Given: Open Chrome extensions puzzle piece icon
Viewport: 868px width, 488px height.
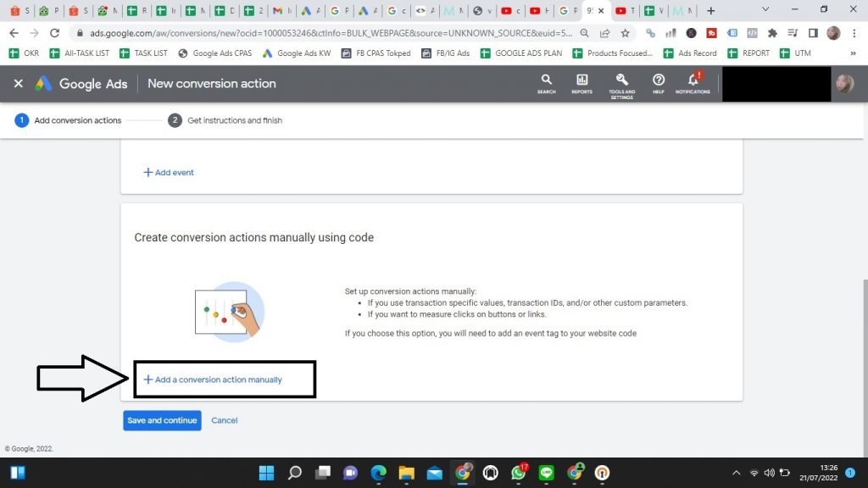Looking at the screenshot, I should click(x=772, y=33).
